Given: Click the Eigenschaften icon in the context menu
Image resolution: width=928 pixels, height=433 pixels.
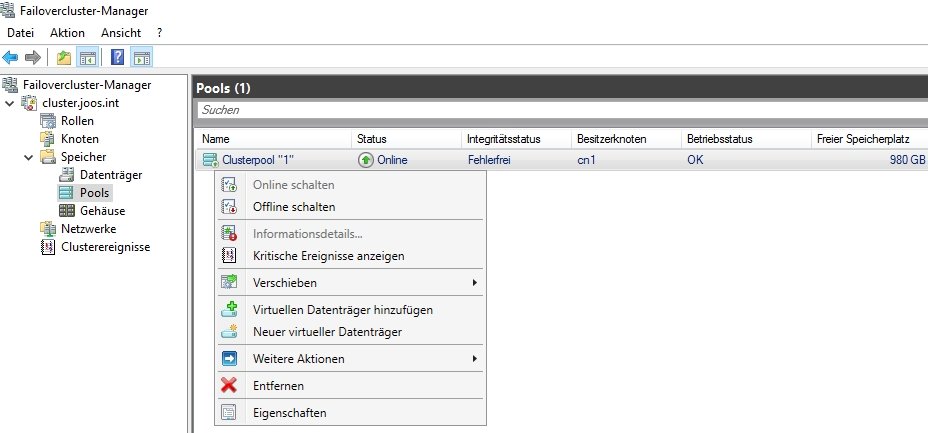Looking at the screenshot, I should 229,412.
